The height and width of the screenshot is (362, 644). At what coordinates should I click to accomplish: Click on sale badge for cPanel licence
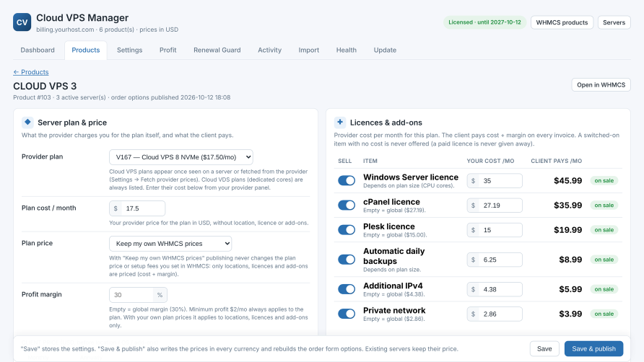604,206
